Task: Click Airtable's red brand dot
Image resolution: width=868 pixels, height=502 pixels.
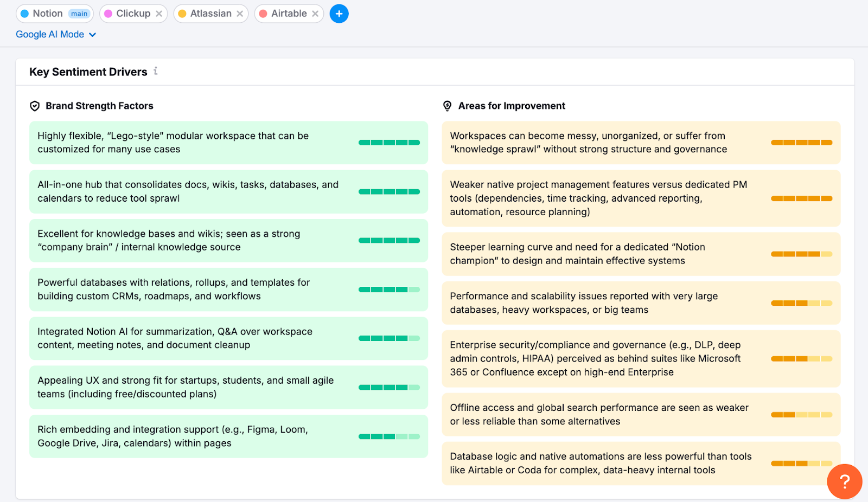Action: (264, 14)
